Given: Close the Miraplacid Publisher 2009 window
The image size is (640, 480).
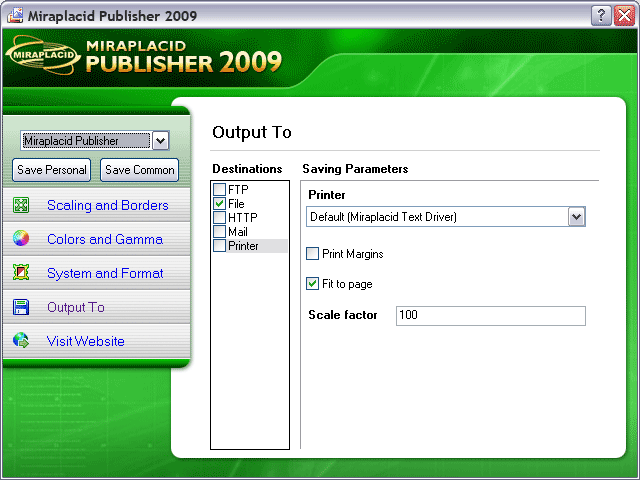Looking at the screenshot, I should click(624, 16).
